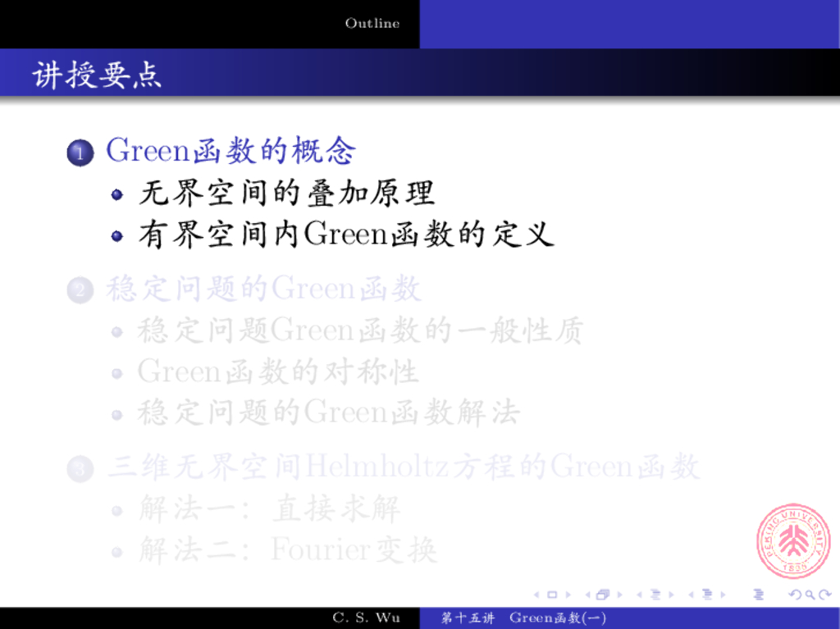This screenshot has width=840, height=629.
Task: Jump to 三维无界空间Helmholtz方程 section
Action: [403, 467]
